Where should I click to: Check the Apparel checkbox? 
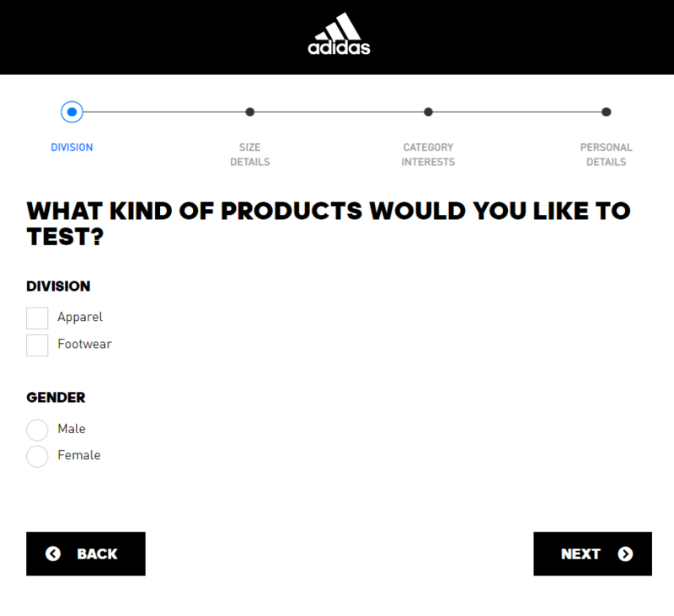[37, 318]
